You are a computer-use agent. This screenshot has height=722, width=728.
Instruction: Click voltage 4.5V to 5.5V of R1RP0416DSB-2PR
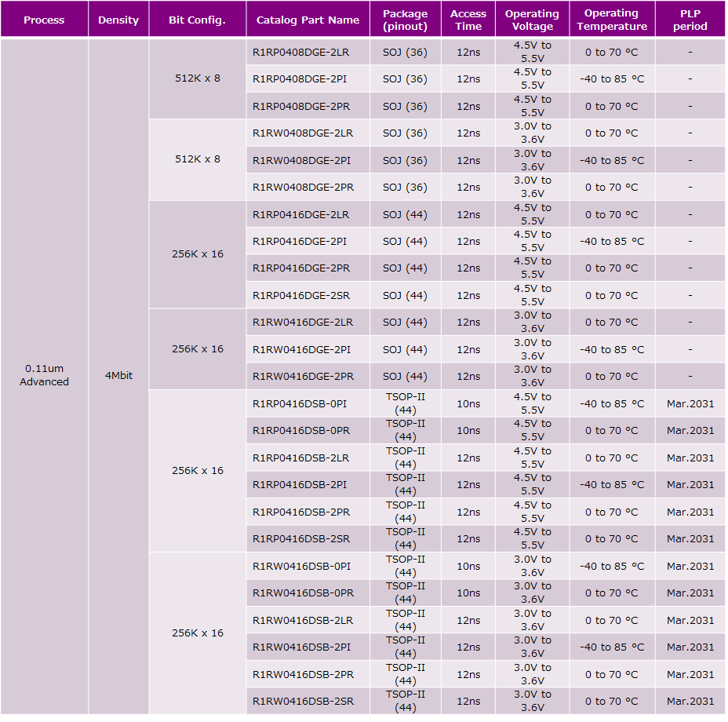point(532,512)
